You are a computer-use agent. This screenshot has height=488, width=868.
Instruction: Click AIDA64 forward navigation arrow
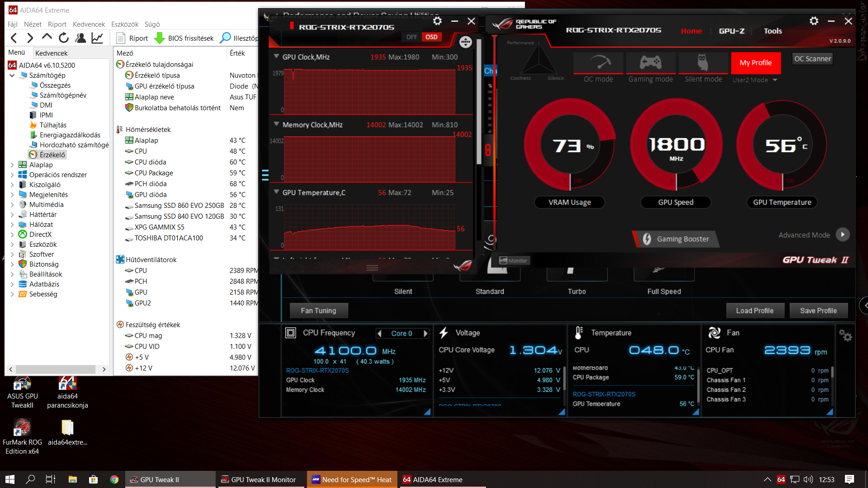pos(30,38)
